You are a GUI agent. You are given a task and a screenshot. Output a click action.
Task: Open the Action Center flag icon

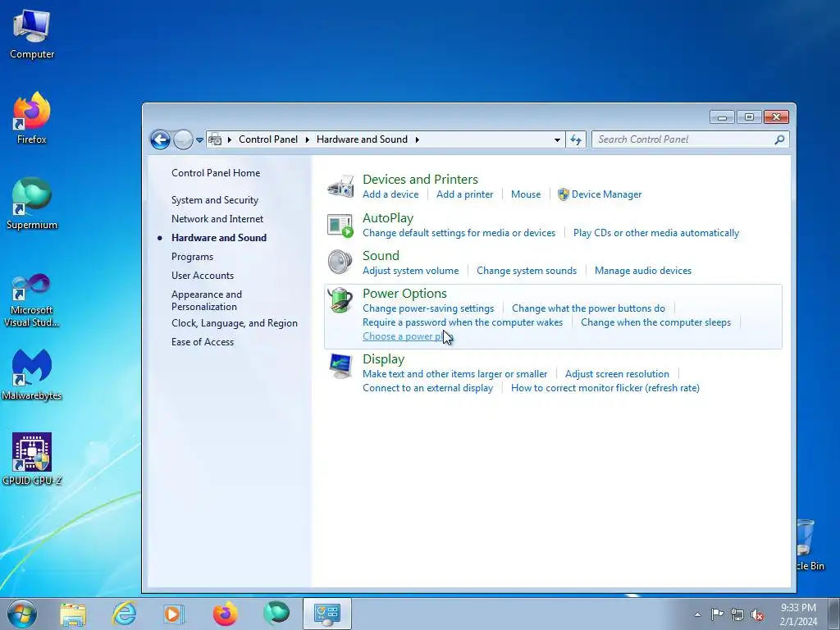pos(717,615)
